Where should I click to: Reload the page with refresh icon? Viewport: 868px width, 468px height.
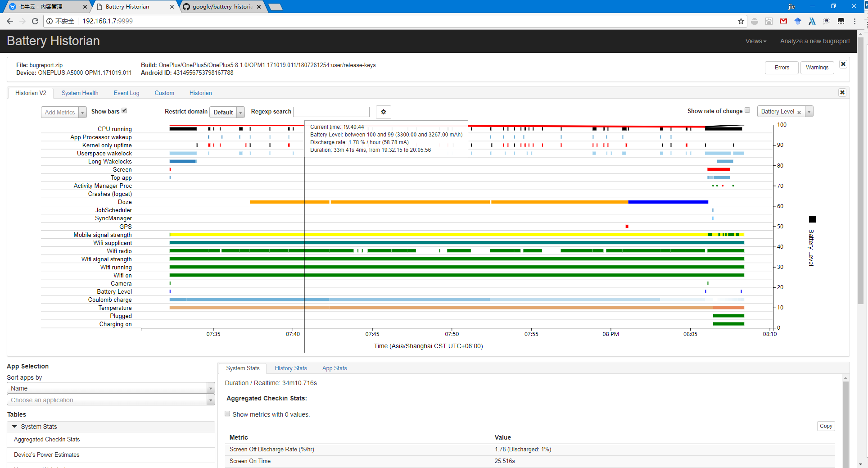click(35, 21)
